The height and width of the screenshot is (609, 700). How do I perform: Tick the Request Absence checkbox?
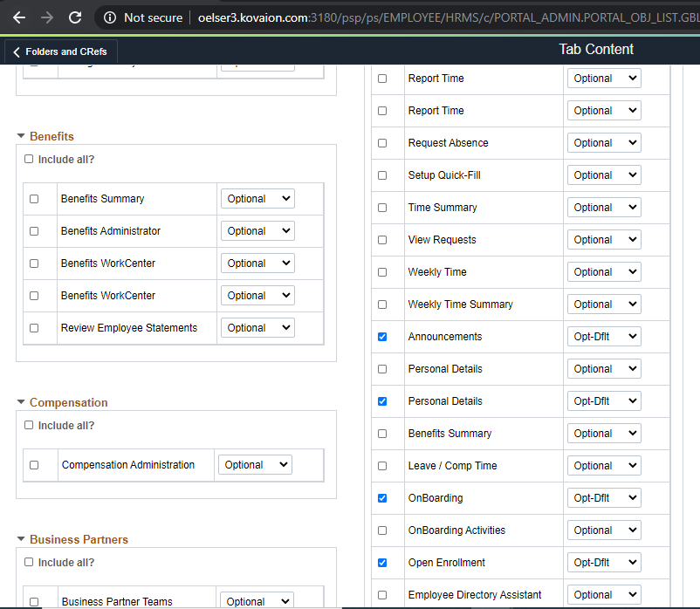[382, 143]
